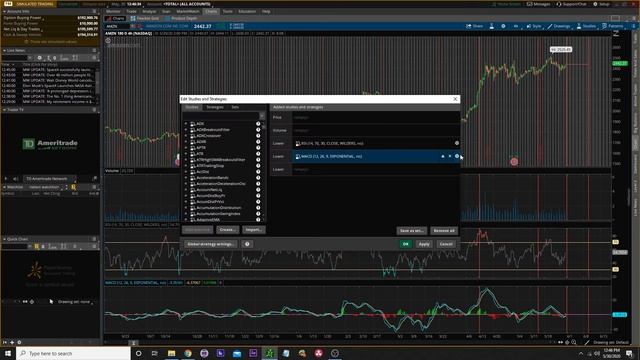Open Support/Chat headset icon
This screenshot has width=640, height=360.
571,4
